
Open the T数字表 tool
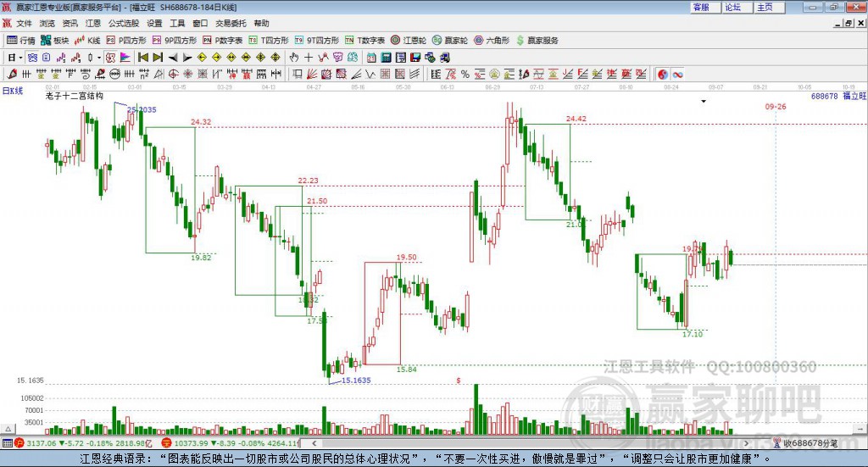[x=364, y=41]
